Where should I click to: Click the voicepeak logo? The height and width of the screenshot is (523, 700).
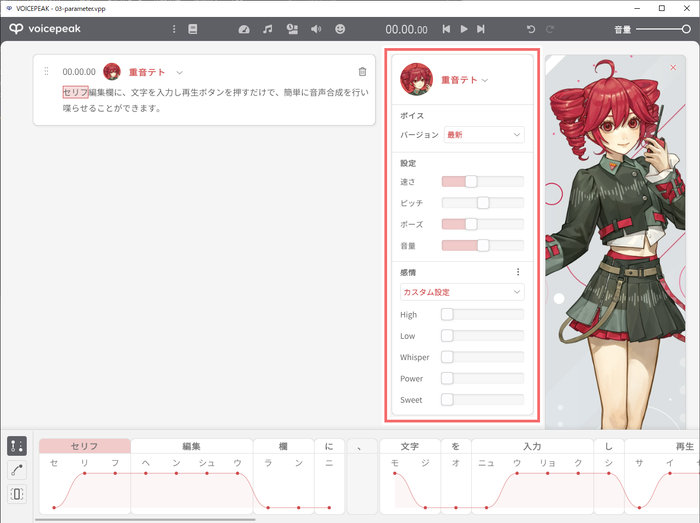[45, 29]
